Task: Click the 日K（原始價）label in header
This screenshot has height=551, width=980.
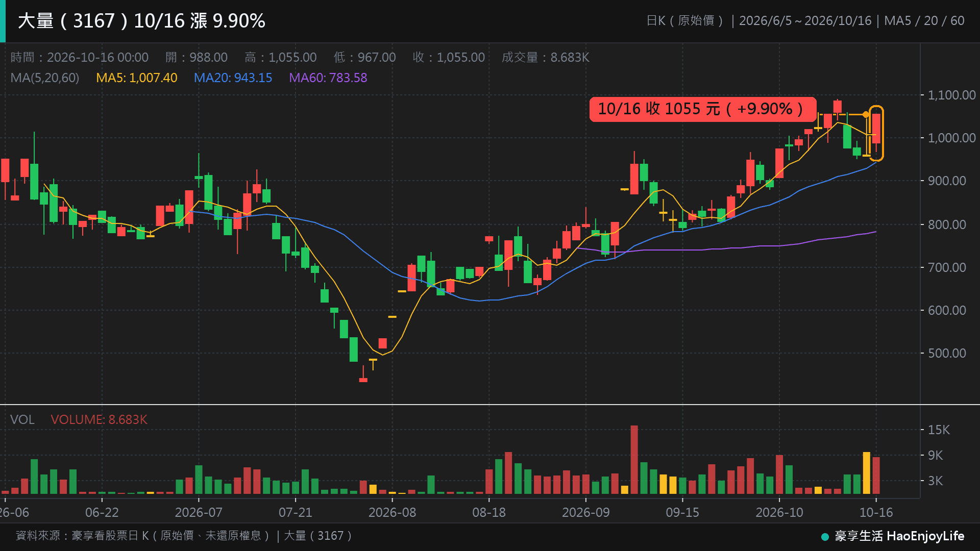Action: click(x=685, y=20)
